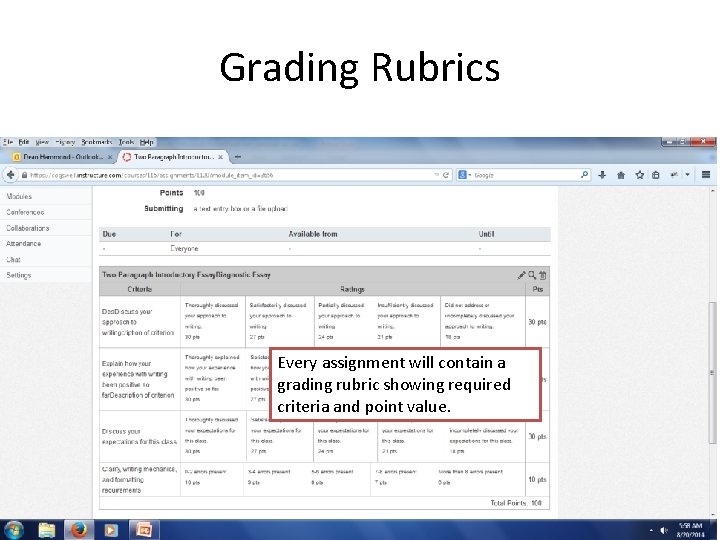Click the Ratings column header

click(x=352, y=289)
